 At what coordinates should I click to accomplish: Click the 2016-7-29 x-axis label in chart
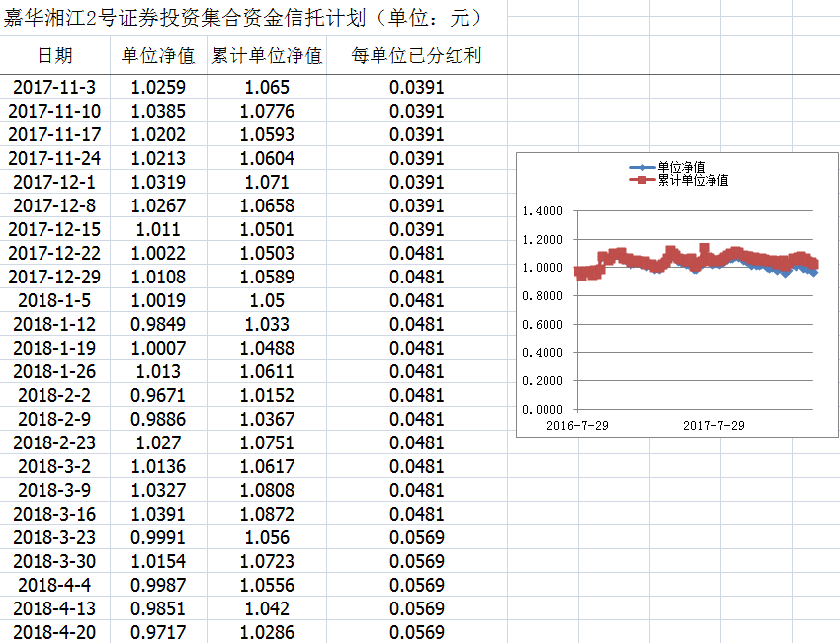click(x=578, y=425)
